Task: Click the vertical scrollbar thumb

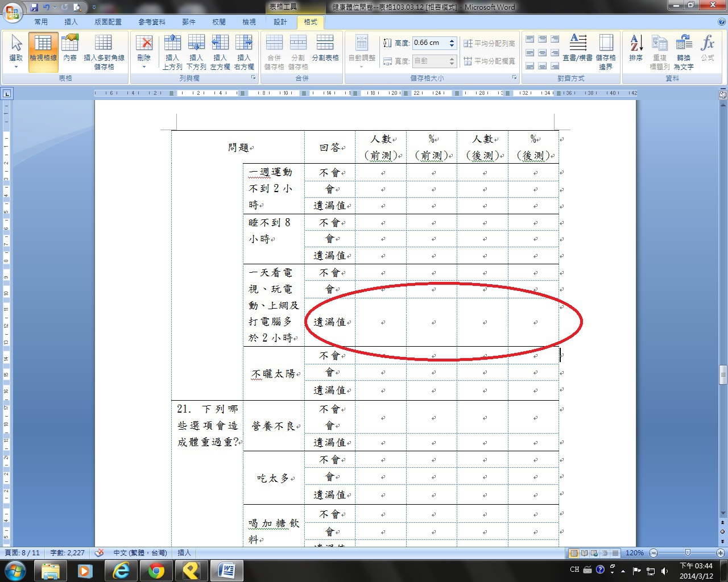Action: pos(723,375)
